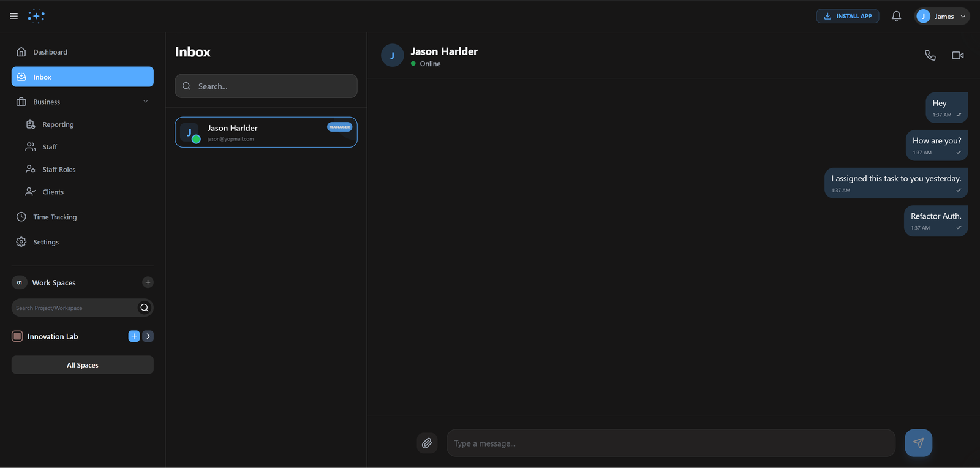Open the notifications bell

coord(896,17)
